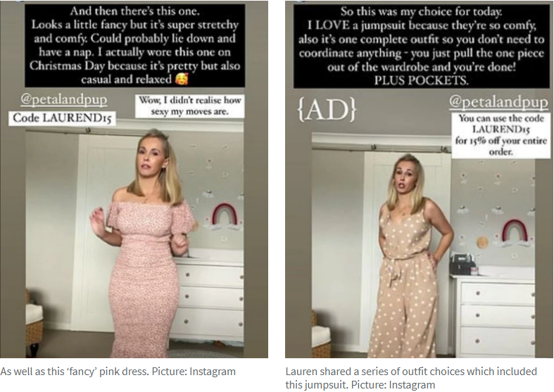The image size is (554, 392).
Task: Click the {AD} tag
Action: pyautogui.click(x=327, y=110)
